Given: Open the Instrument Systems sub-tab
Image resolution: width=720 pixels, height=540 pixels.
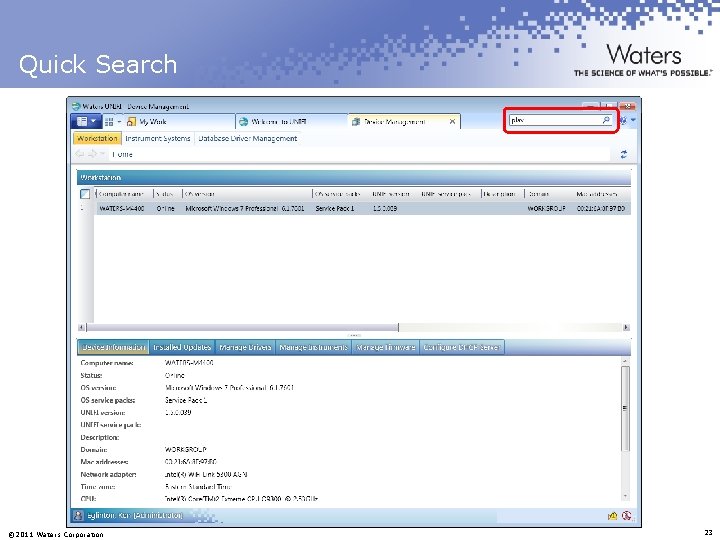Looking at the screenshot, I should coord(158,138).
